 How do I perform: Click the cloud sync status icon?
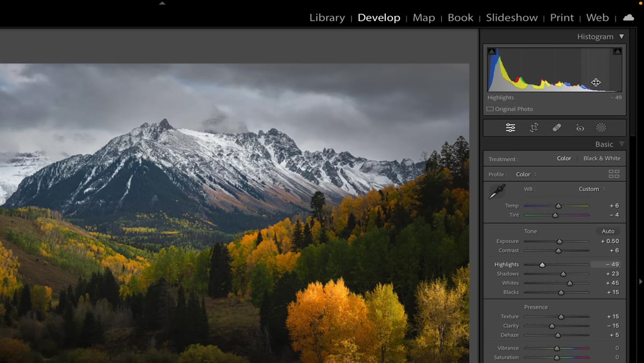coord(628,18)
